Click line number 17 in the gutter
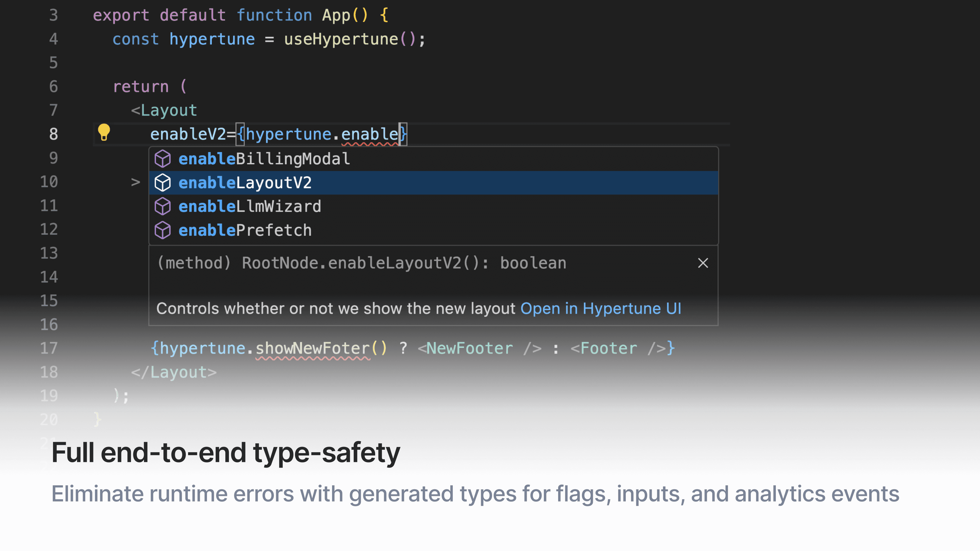Viewport: 980px width, 551px height. (49, 348)
